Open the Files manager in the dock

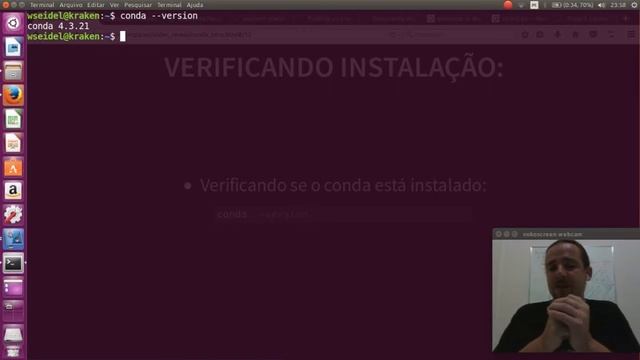point(13,71)
